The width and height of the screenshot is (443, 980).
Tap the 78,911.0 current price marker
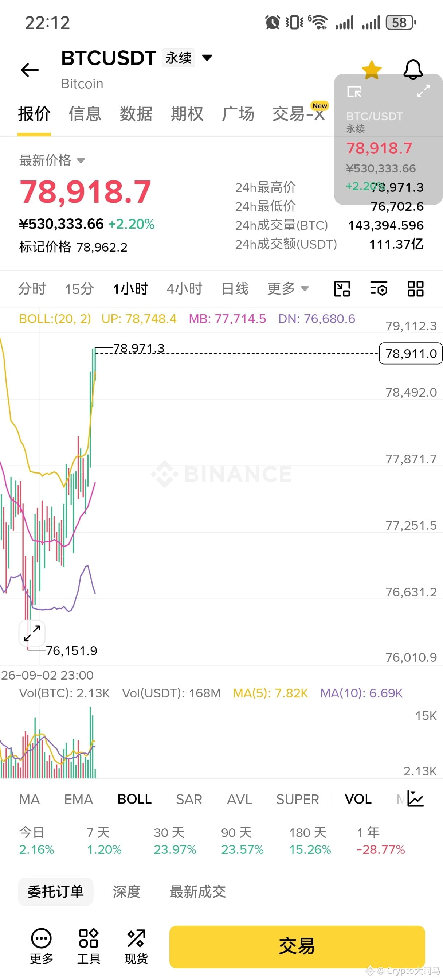pos(411,353)
